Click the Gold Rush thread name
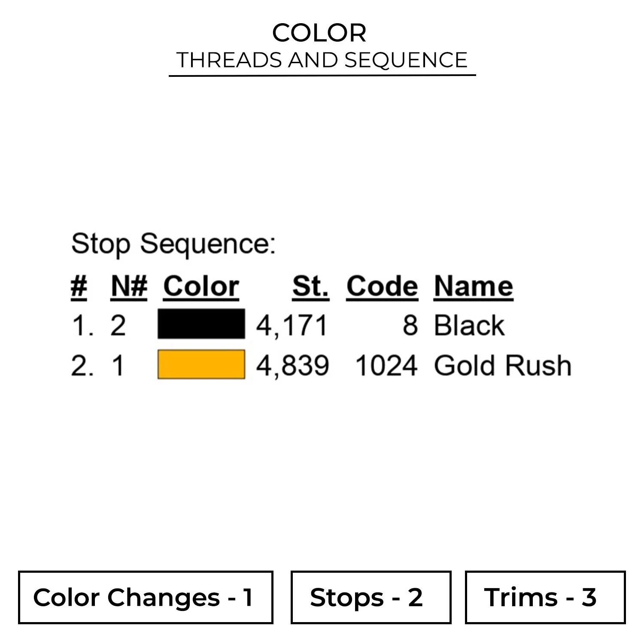The image size is (644, 644). 502,366
